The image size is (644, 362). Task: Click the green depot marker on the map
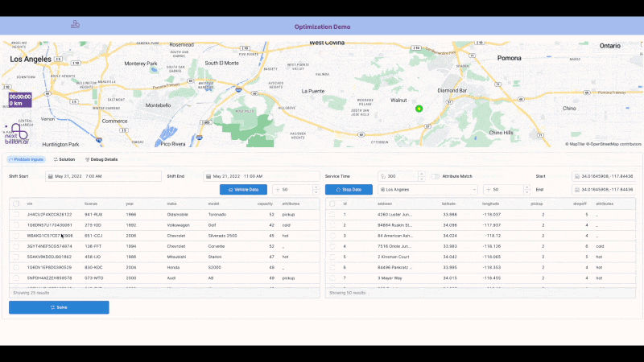point(419,109)
